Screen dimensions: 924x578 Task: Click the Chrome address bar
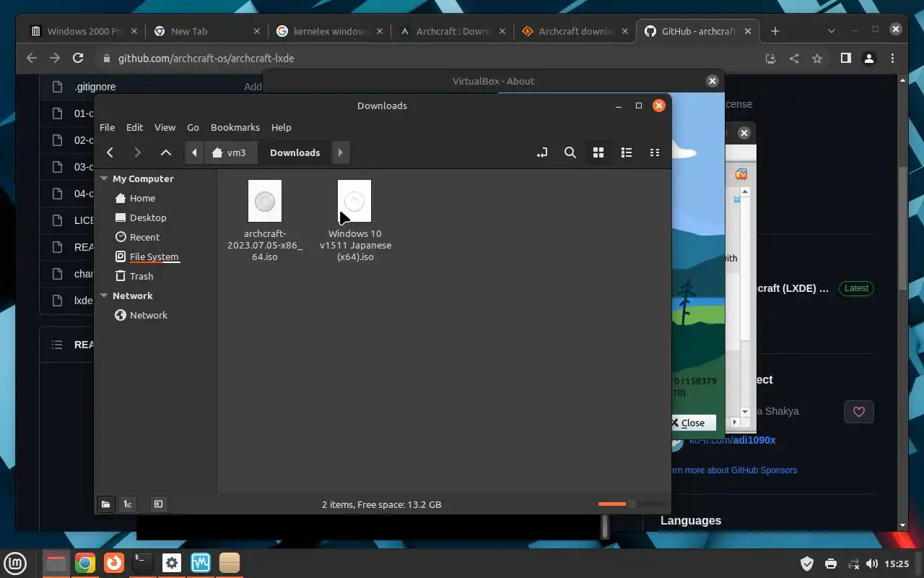pos(426,59)
